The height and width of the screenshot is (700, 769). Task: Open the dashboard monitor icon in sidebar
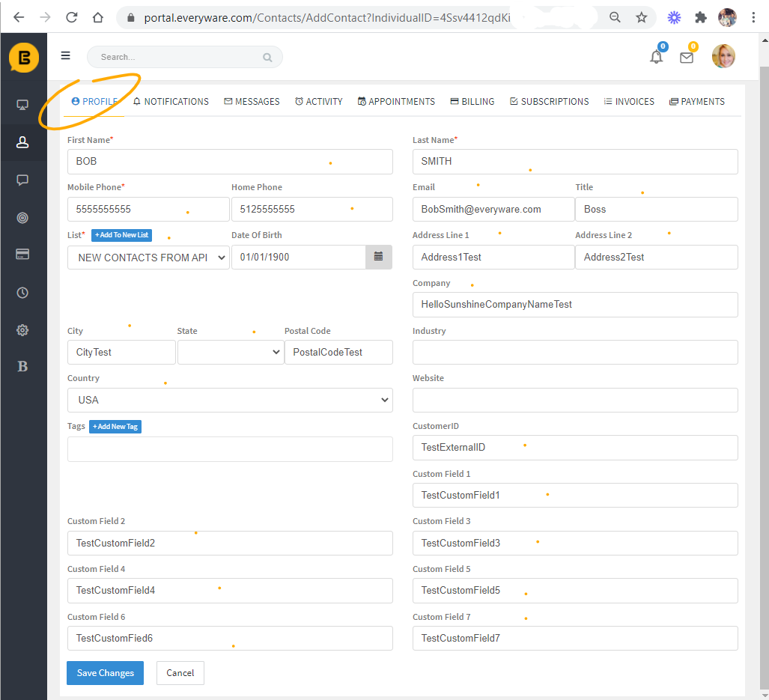[x=22, y=105]
